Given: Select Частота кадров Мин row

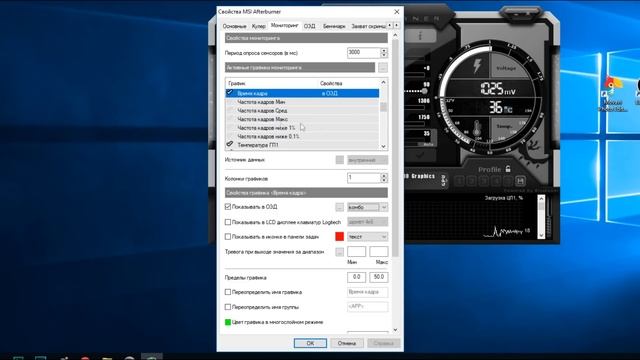Looking at the screenshot, I should pyautogui.click(x=302, y=102).
